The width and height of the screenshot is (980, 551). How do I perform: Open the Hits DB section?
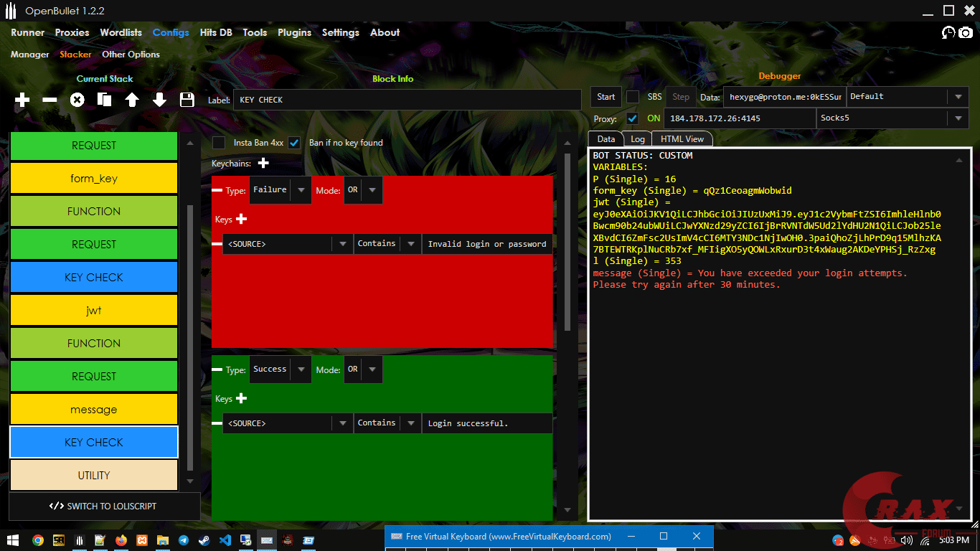216,33
